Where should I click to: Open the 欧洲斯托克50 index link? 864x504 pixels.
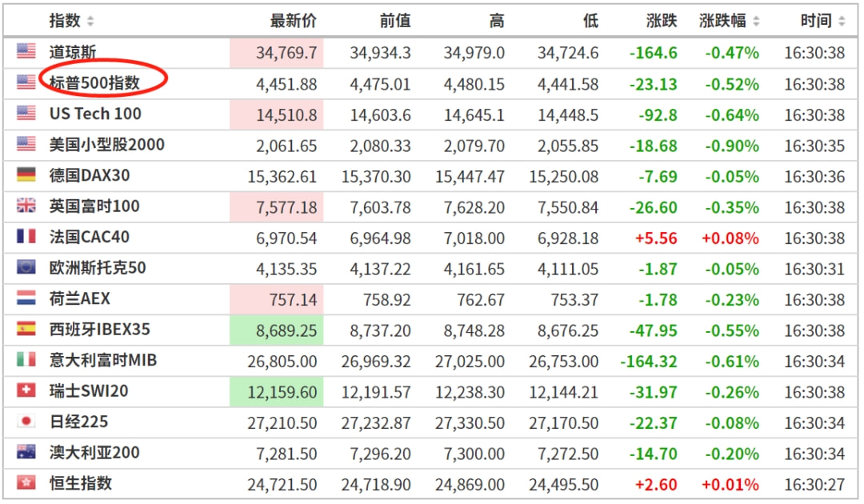pyautogui.click(x=98, y=268)
